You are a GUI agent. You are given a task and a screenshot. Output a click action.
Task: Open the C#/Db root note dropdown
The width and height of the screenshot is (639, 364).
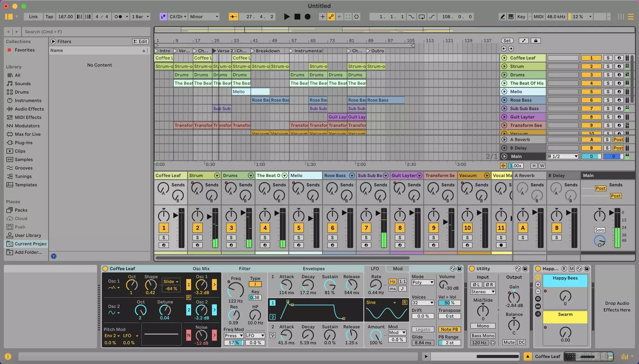178,16
